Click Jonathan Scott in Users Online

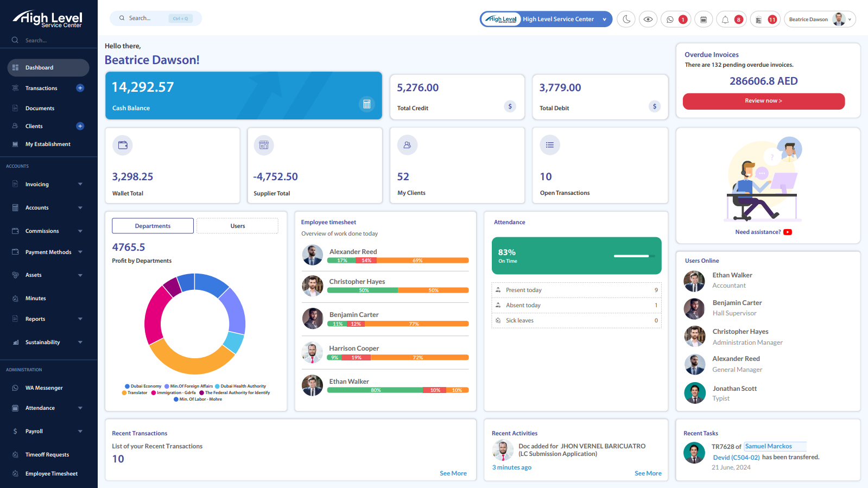click(734, 389)
